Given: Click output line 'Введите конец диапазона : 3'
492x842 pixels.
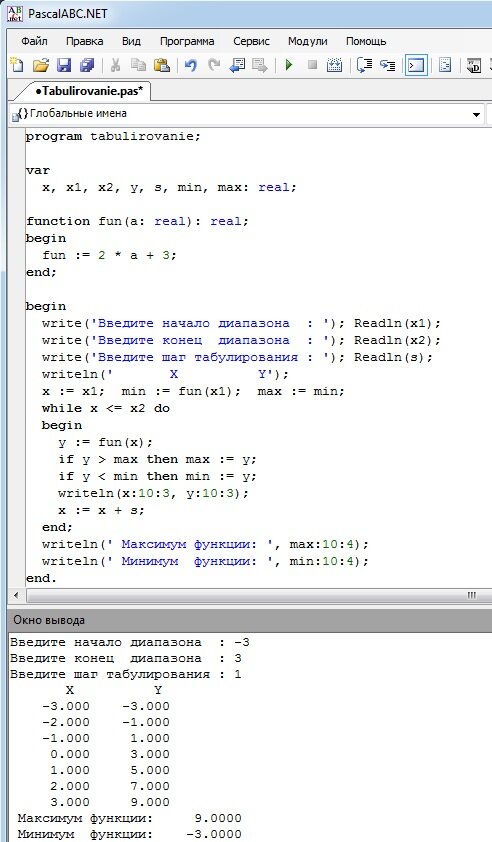Looking at the screenshot, I should point(126,658).
